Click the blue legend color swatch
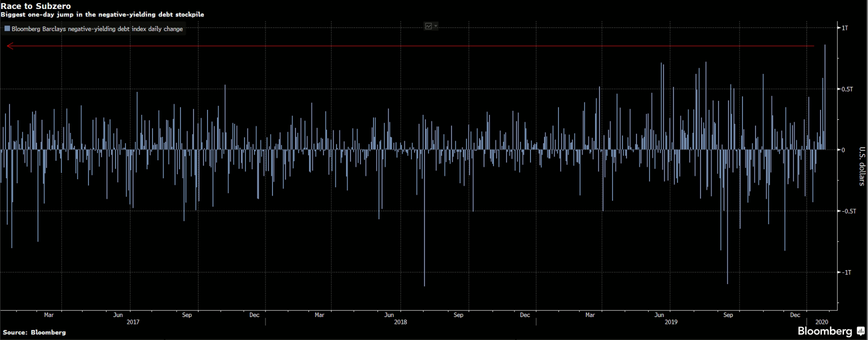The image size is (868, 340). point(7,29)
